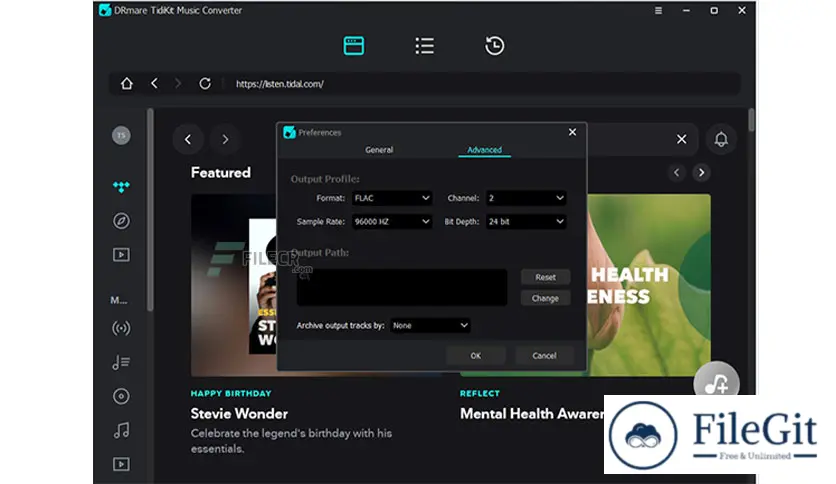Click the HAPPY BIRTHDAY label

click(x=231, y=393)
